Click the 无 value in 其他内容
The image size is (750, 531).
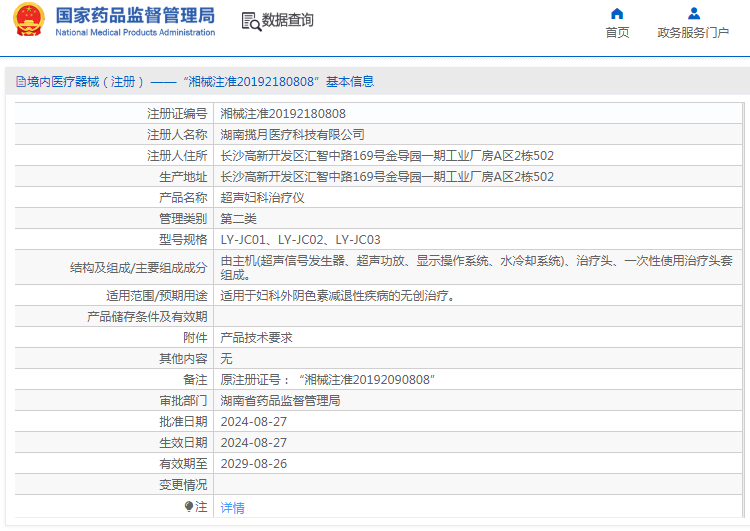coord(226,359)
